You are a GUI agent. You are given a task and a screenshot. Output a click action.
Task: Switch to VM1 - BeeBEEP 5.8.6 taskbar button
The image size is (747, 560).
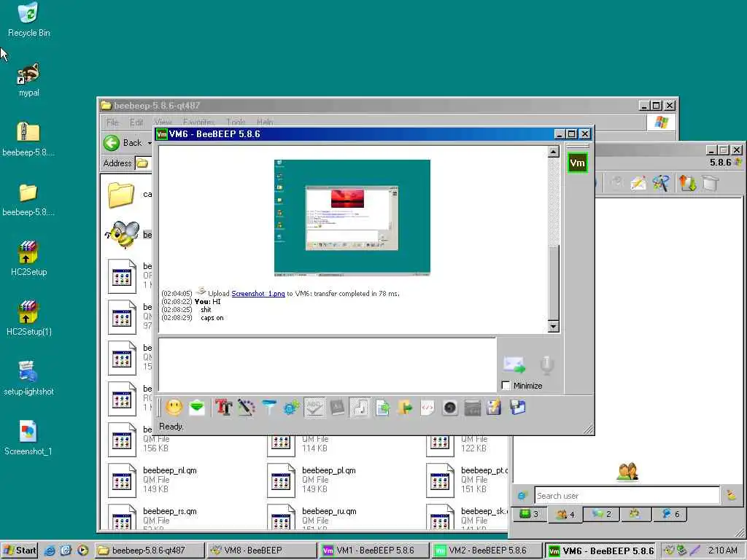373,551
